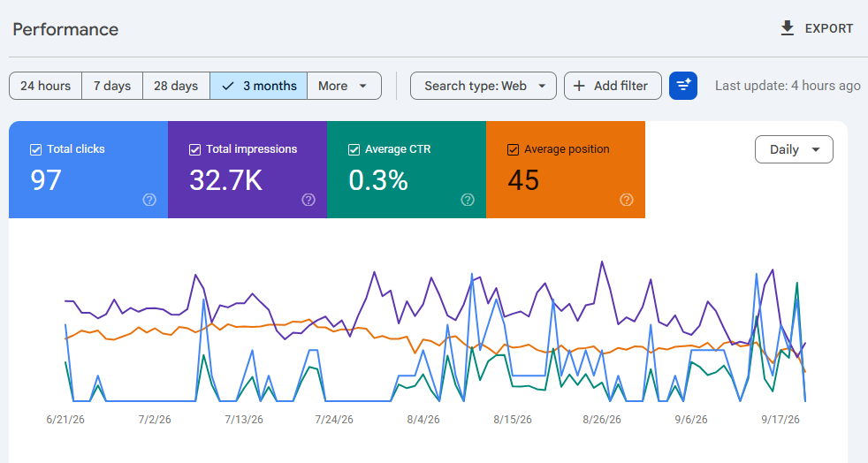Click the 7/13/26 axis date label

coord(244,420)
